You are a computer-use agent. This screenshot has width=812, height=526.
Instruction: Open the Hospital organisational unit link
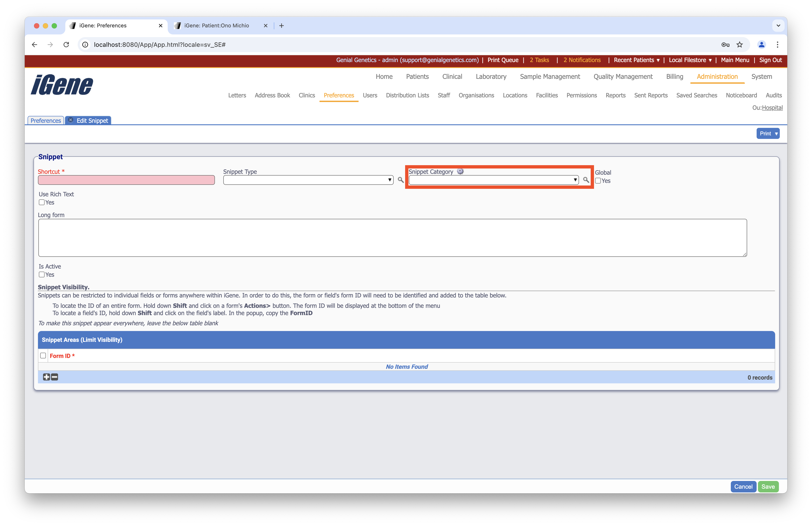[x=773, y=108]
